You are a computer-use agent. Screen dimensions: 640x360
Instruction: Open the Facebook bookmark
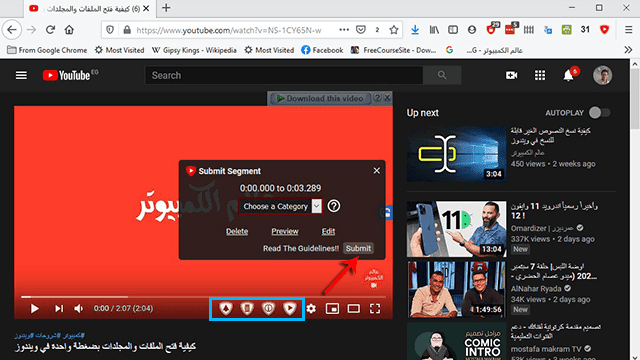point(322,50)
